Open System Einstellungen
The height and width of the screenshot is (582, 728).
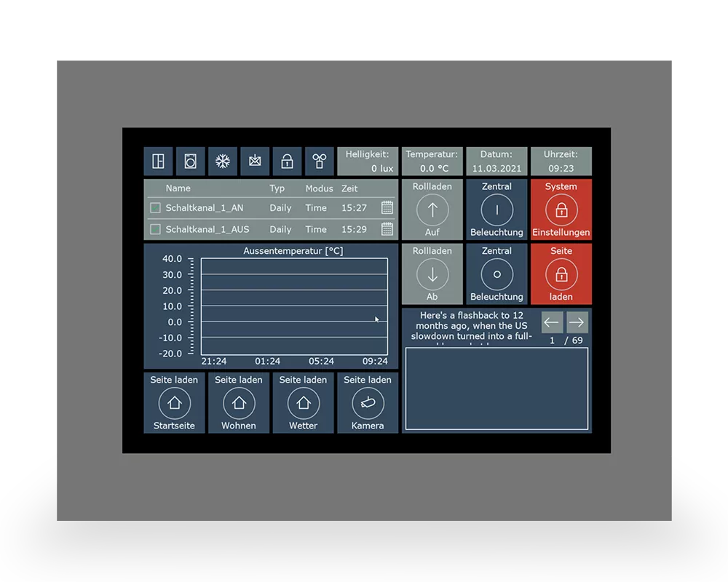click(x=561, y=210)
